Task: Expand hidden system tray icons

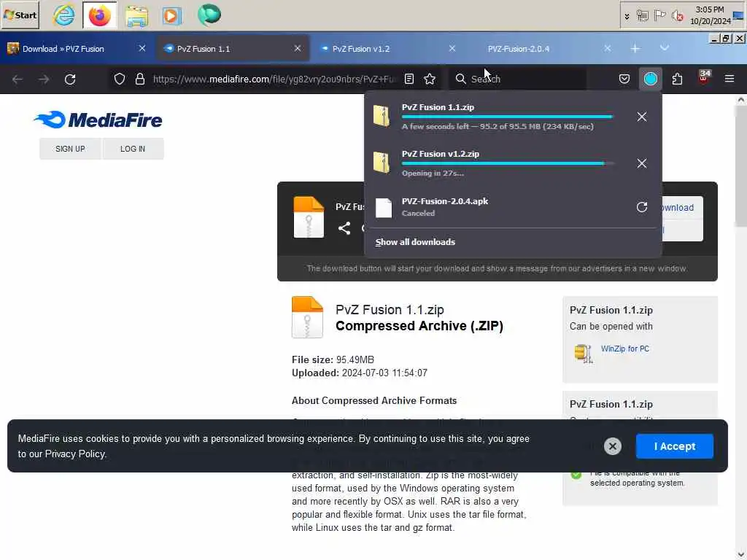Action: [x=627, y=16]
